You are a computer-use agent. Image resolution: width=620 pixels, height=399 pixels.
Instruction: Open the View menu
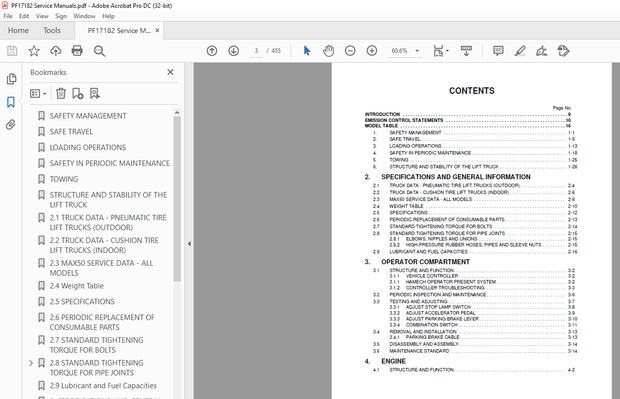(x=42, y=16)
